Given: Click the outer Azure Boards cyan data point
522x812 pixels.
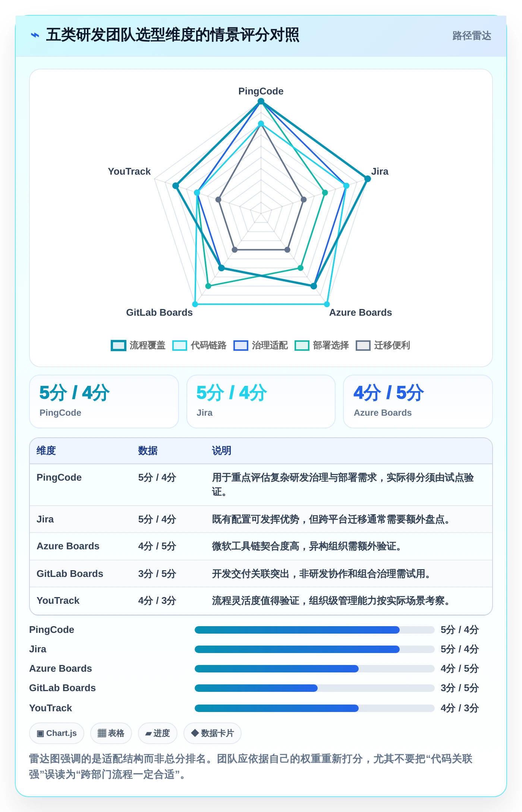Looking at the screenshot, I should click(x=327, y=304).
